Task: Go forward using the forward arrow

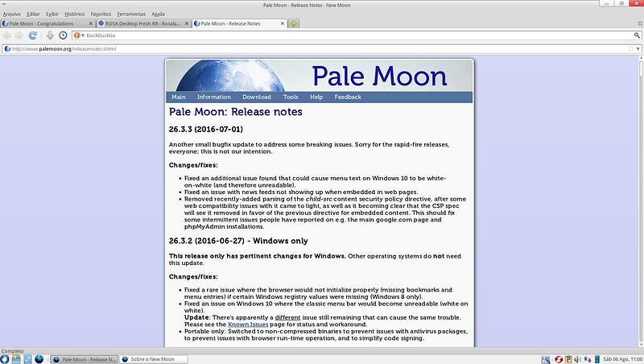Action: coord(19,35)
